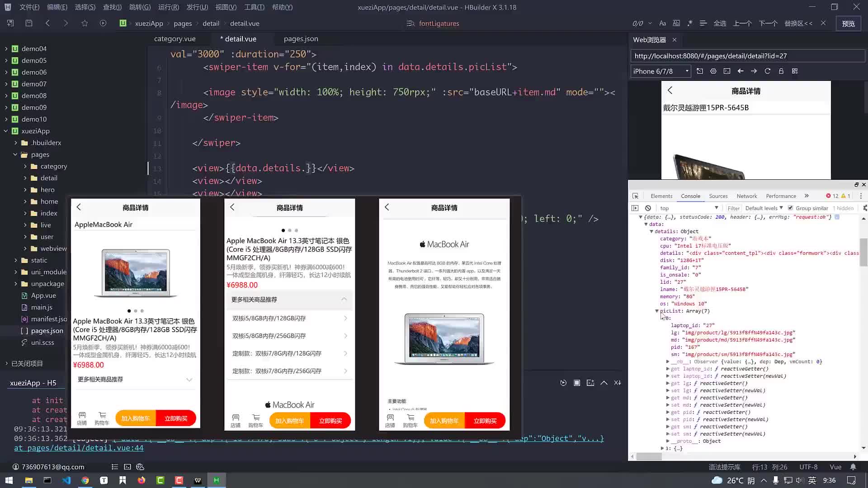Image resolution: width=868 pixels, height=488 pixels.
Task: Click the search lines list icon
Action: (x=703, y=23)
